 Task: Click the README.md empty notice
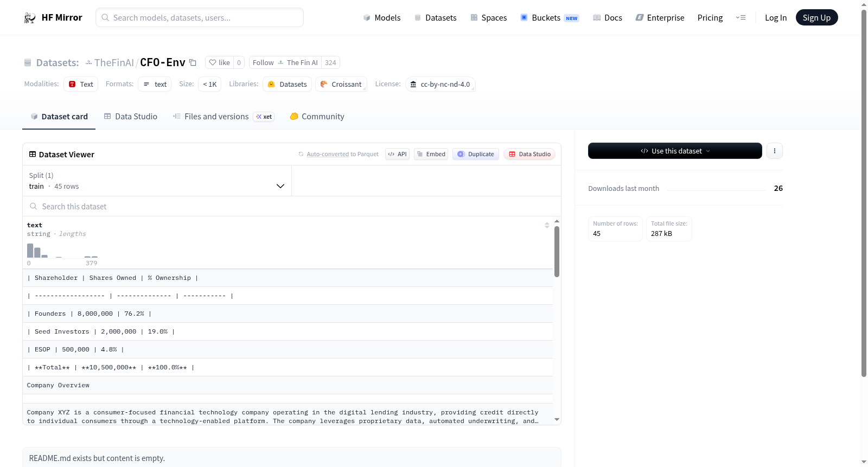pos(292,458)
